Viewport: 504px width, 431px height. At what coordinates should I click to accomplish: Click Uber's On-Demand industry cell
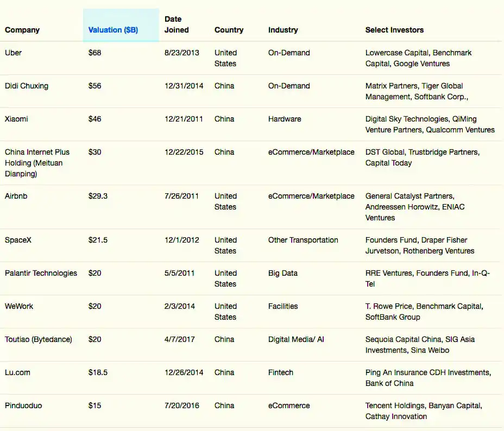tap(289, 53)
